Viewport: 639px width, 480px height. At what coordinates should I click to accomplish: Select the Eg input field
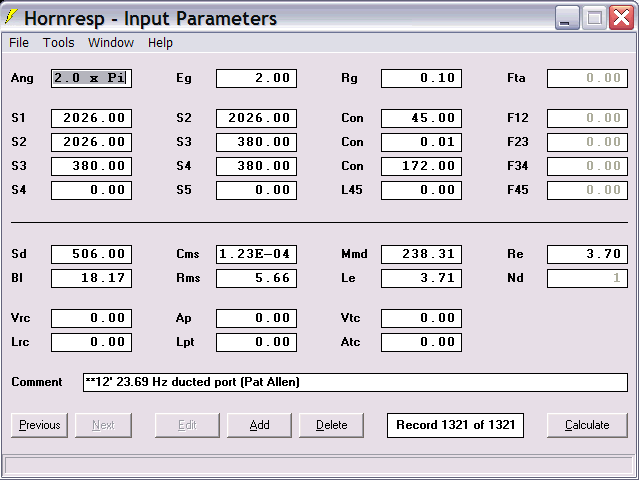tap(256, 78)
